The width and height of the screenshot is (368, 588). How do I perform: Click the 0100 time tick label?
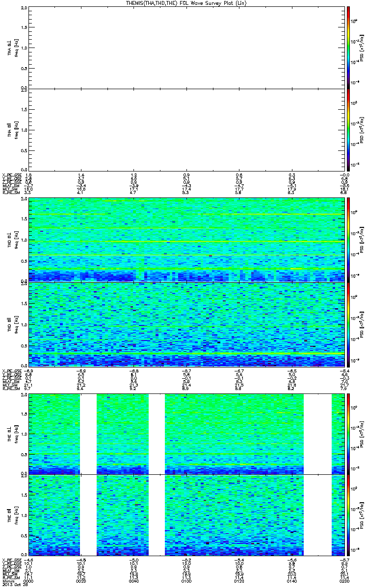tap(186, 580)
